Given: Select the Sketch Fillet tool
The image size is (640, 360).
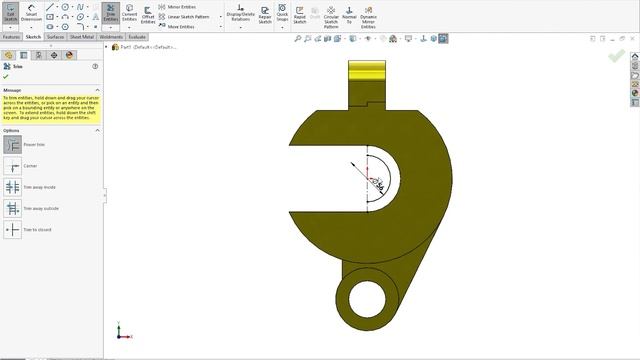Looking at the screenshot, I should coord(80,27).
